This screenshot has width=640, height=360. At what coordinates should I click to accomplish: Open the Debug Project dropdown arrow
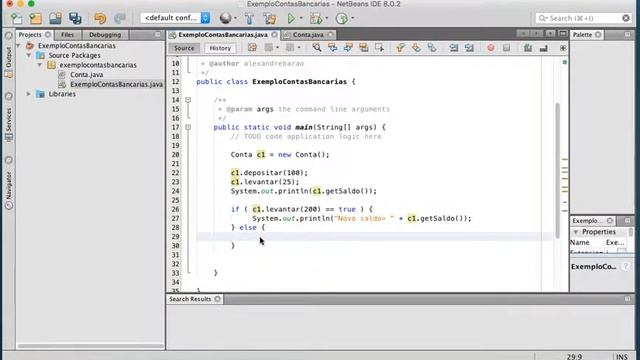[x=327, y=18]
